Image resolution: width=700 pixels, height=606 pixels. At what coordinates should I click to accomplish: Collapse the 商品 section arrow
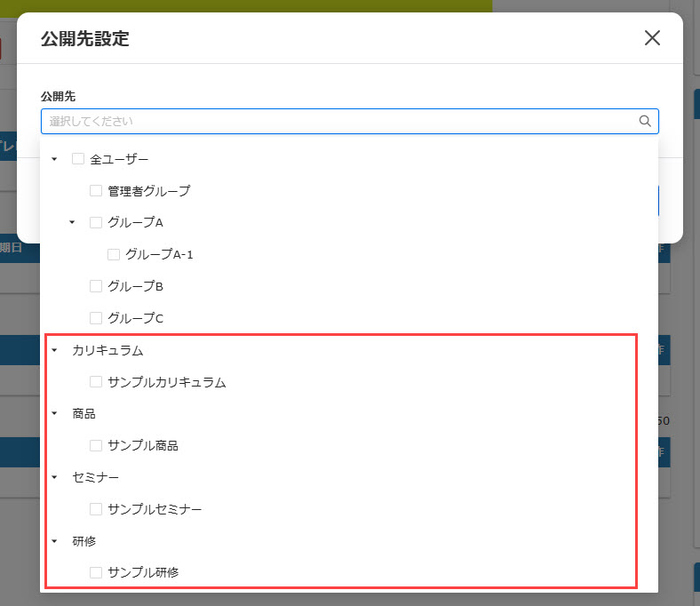tap(54, 414)
